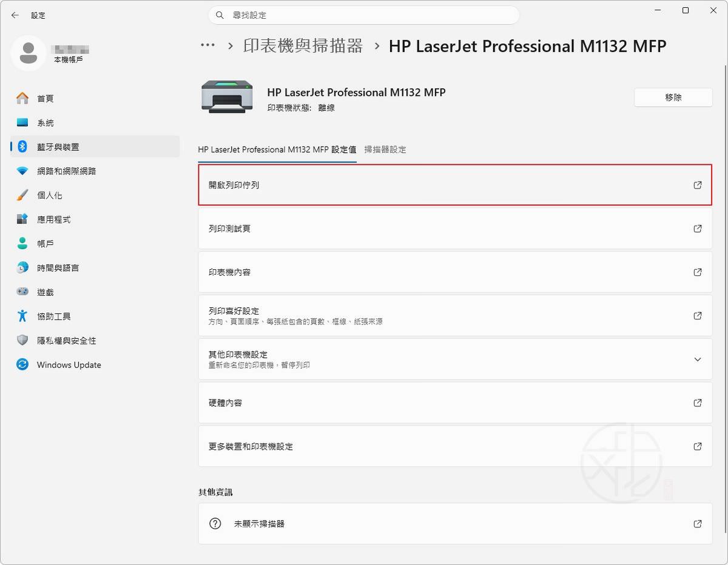This screenshot has width=728, height=565.
Task: Open 應用程式 in sidebar
Action: [95, 219]
